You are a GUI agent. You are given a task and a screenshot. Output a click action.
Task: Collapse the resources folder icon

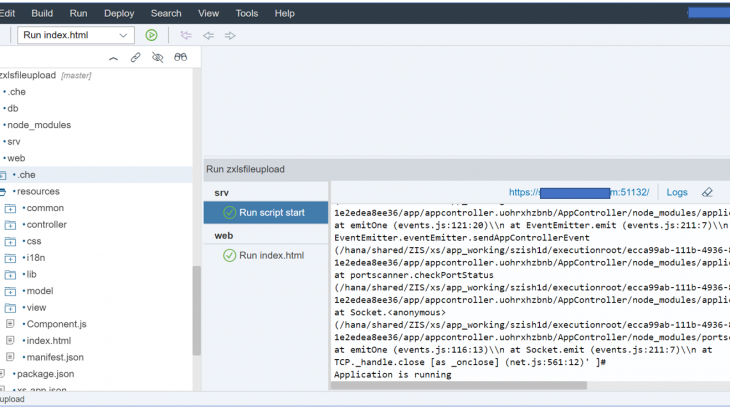pos(2,192)
